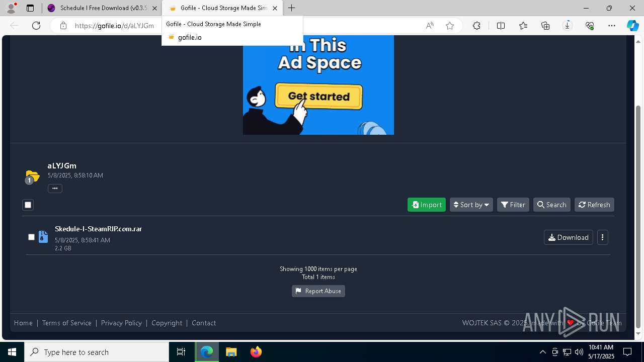Open the Home footer link
This screenshot has height=362, width=644.
click(23, 323)
